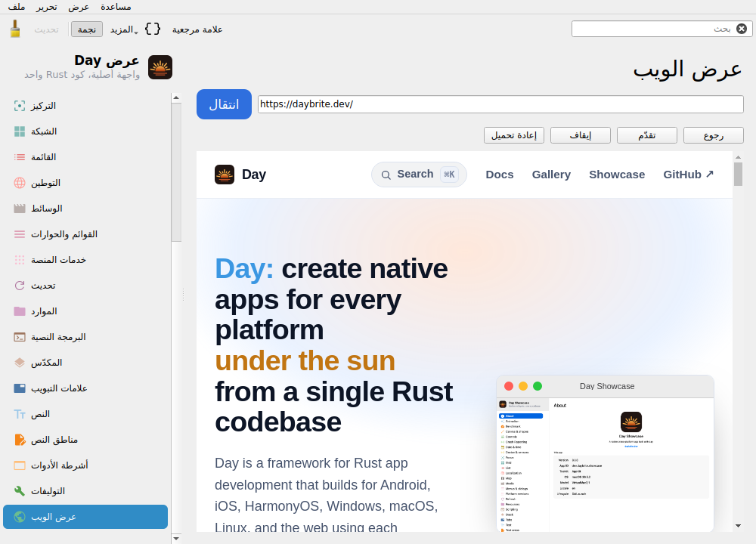Click red close dot on Day Showcase preview
The height and width of the screenshot is (544, 756).
(x=509, y=386)
